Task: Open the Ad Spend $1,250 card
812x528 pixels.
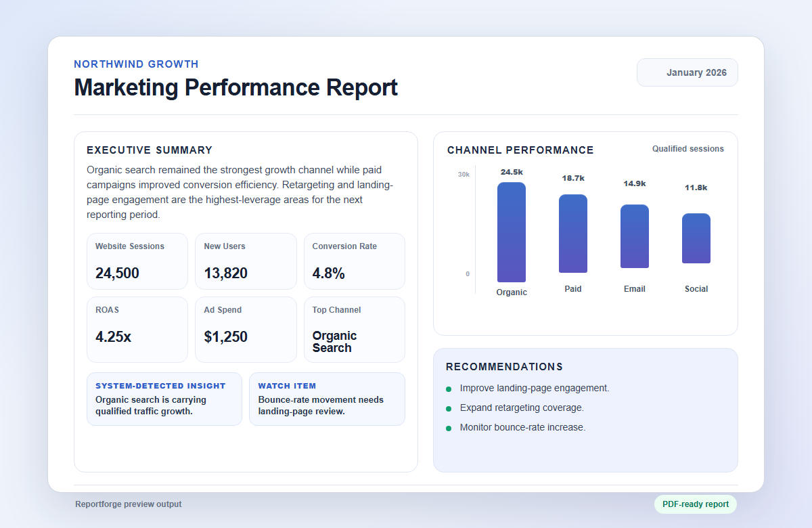Action: tap(246, 330)
